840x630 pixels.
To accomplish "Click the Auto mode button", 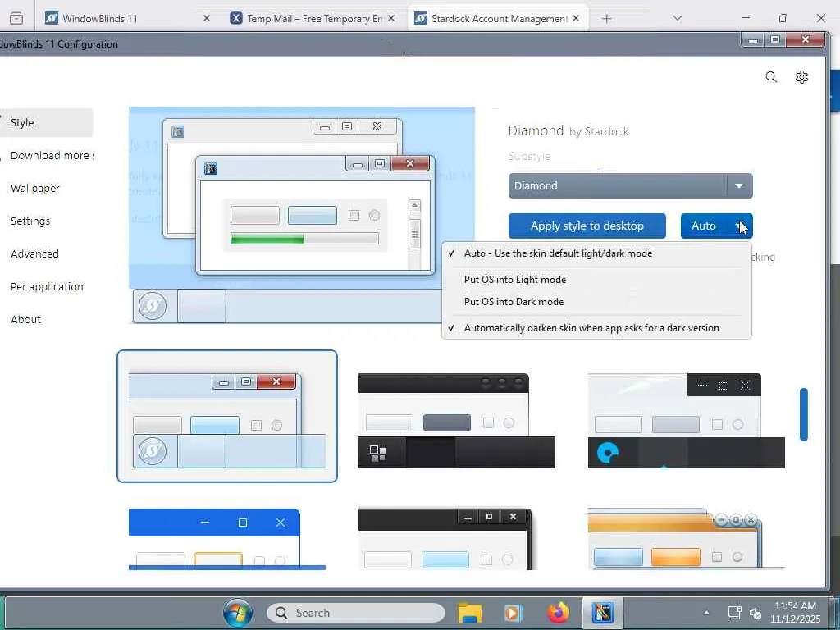I will coord(704,226).
